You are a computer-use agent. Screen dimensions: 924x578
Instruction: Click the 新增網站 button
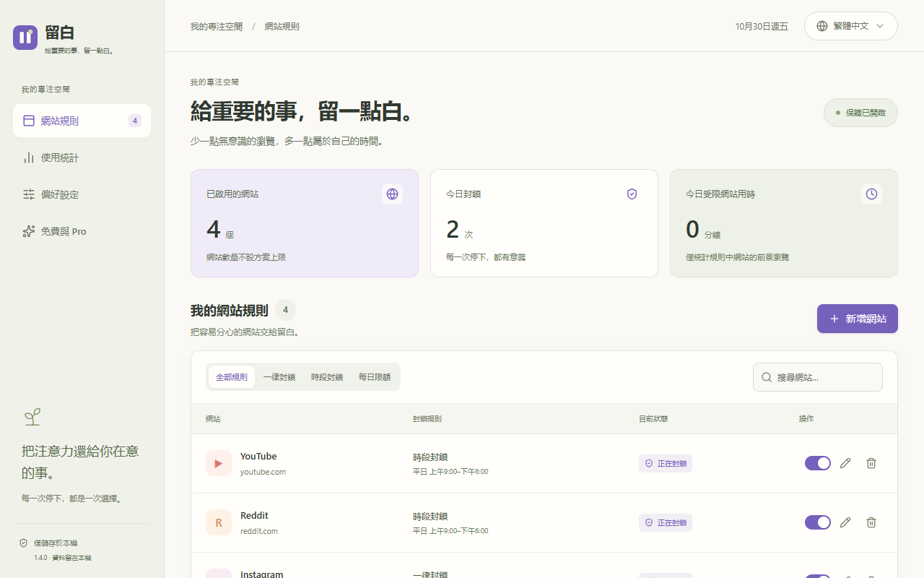(x=858, y=319)
